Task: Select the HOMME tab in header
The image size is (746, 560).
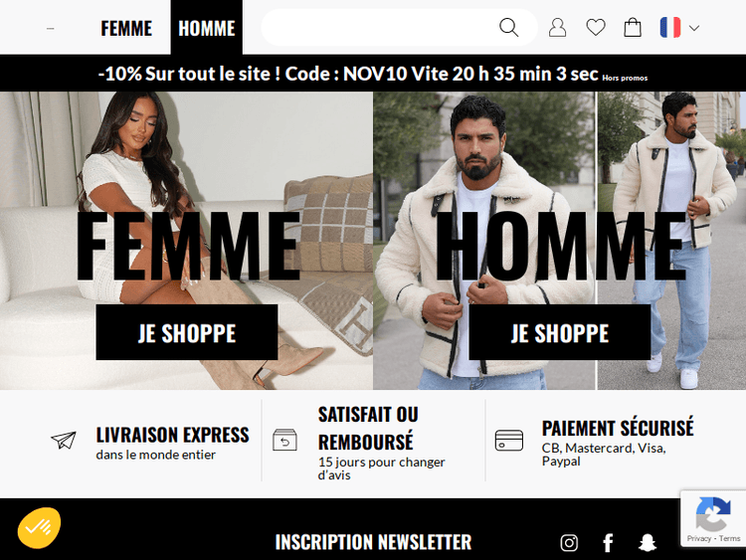Action: (x=207, y=27)
